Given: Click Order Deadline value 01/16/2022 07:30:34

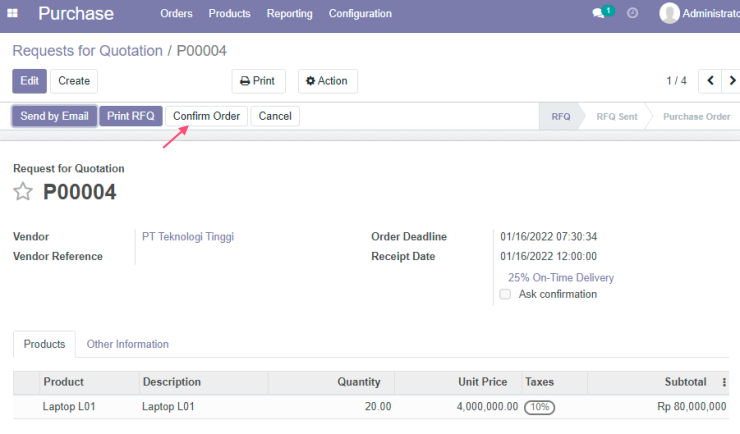Looking at the screenshot, I should 548,237.
